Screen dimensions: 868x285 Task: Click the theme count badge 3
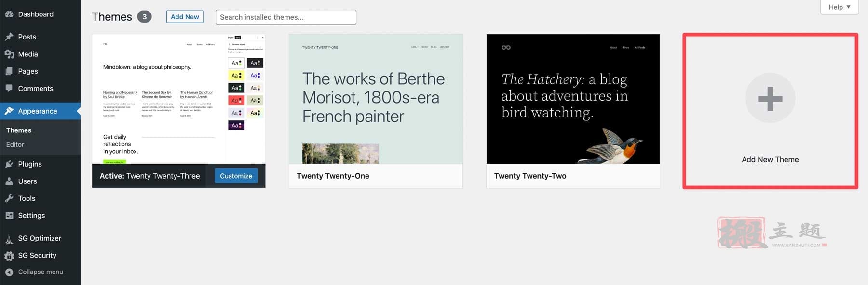[x=144, y=17]
